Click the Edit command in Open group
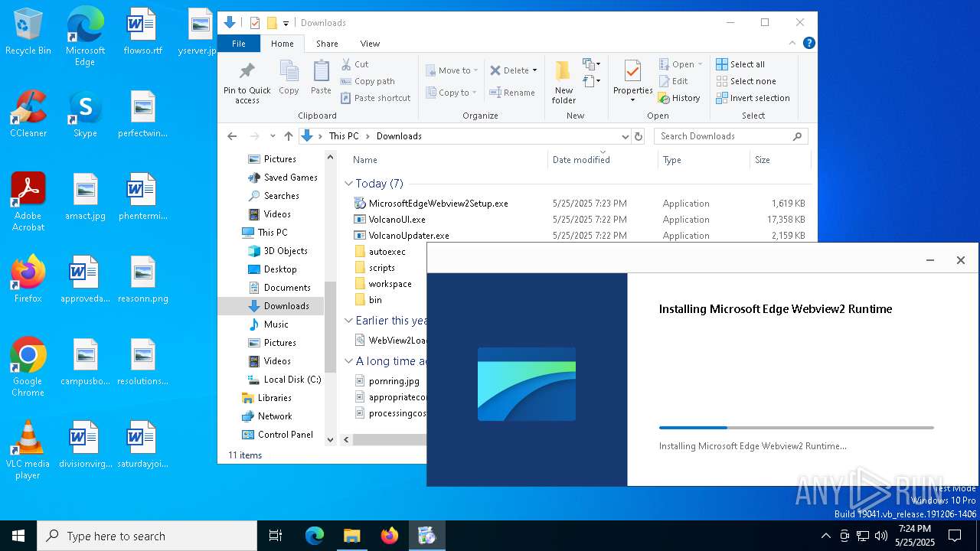This screenshot has width=980, height=551. [x=673, y=81]
